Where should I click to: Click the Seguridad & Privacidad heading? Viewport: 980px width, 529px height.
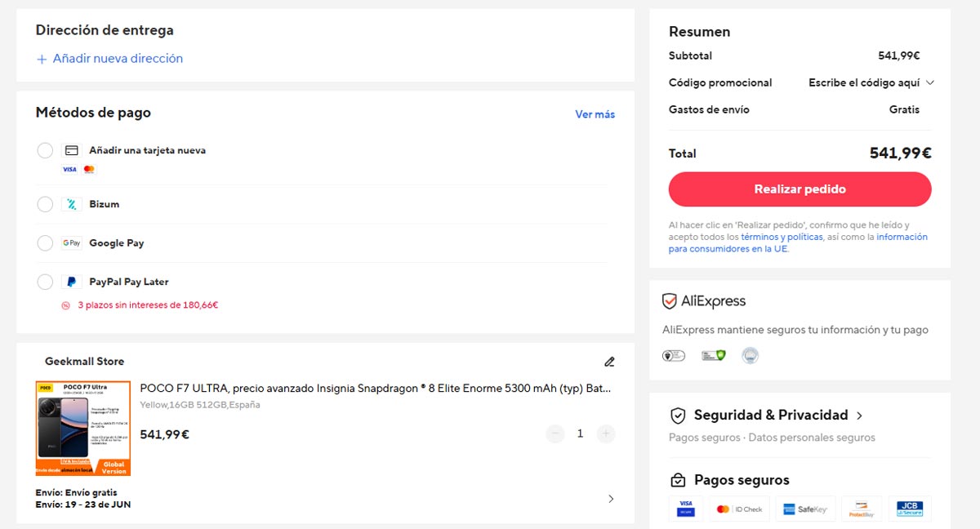pos(771,415)
